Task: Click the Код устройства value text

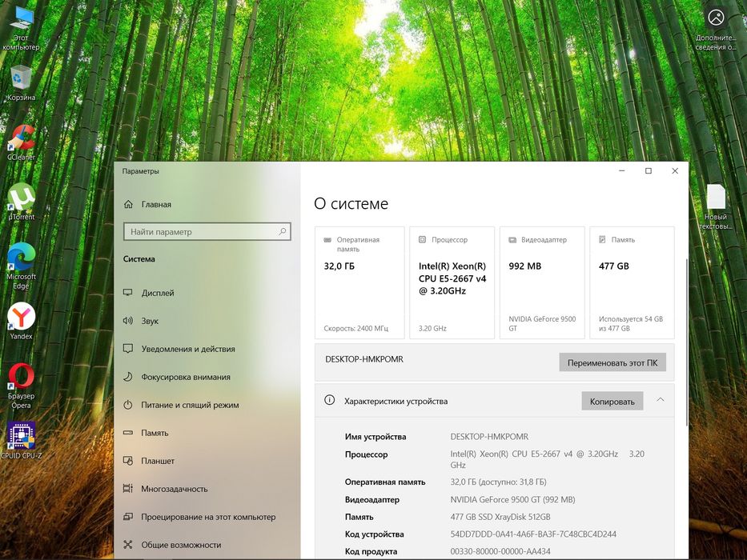Action: click(x=533, y=534)
